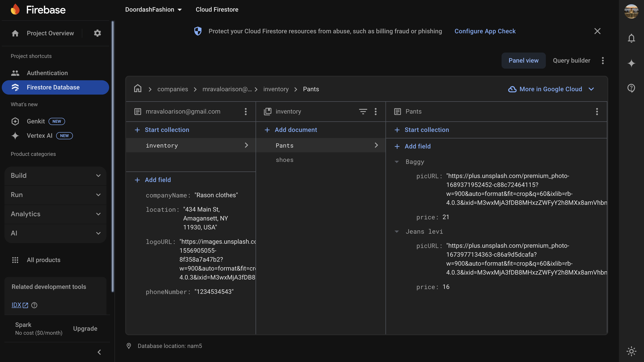Add document to inventory collection
This screenshot has height=362, width=644.
[291, 130]
